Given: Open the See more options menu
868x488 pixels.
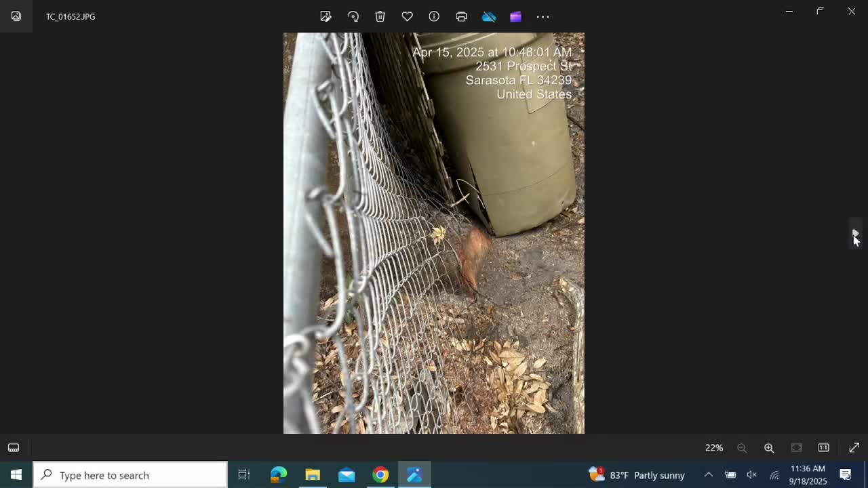Looking at the screenshot, I should coord(542,16).
